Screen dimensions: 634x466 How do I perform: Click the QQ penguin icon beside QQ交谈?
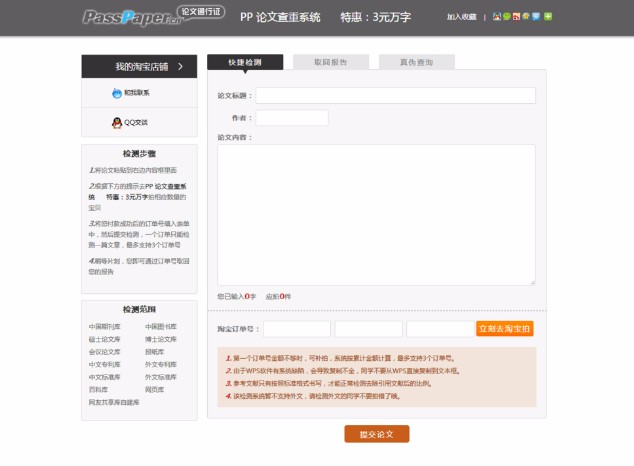pos(117,123)
